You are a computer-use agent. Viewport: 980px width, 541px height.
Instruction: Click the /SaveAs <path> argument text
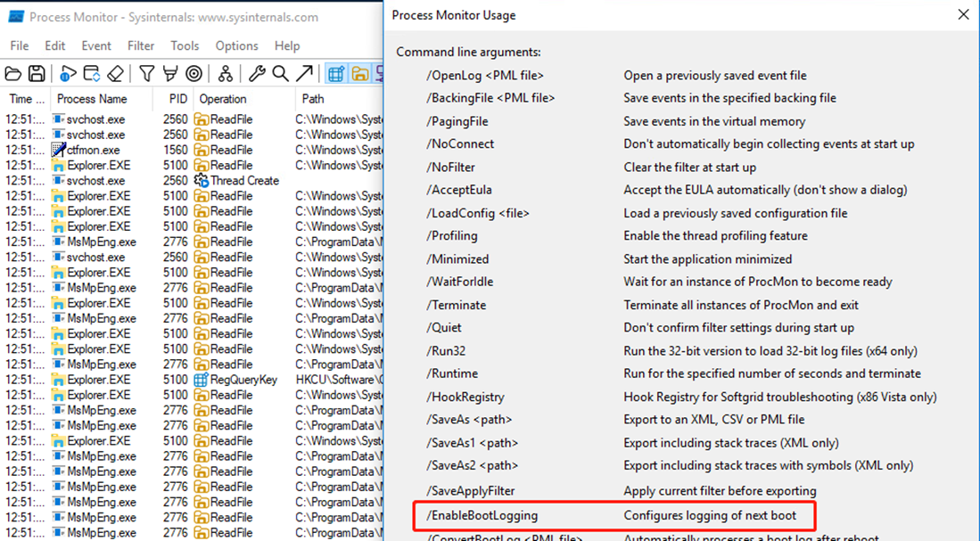pos(469,419)
